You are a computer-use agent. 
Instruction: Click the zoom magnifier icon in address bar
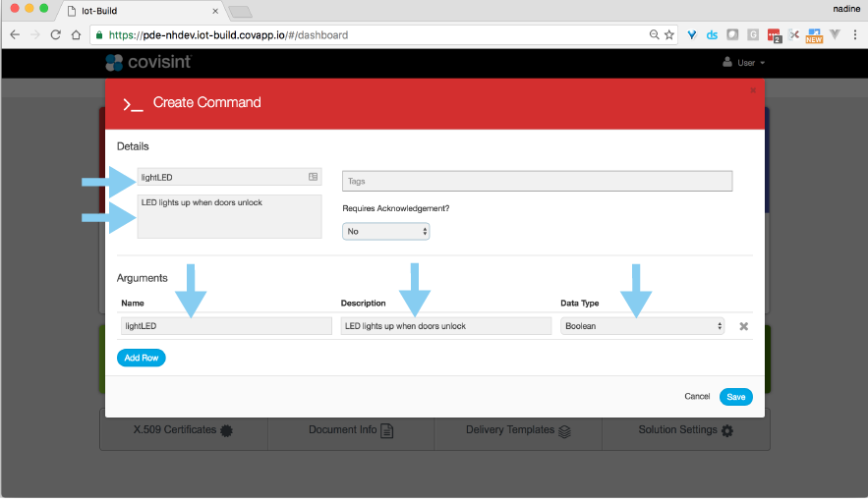655,34
